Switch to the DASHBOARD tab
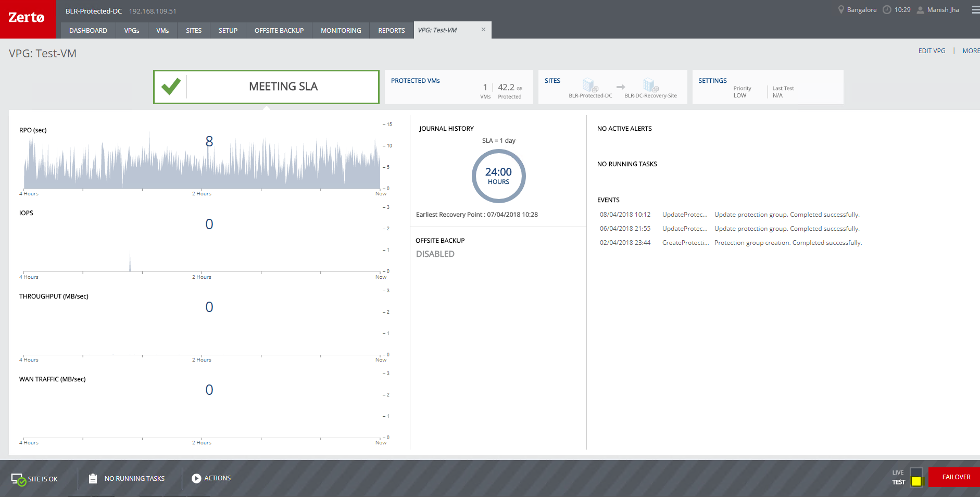Screen dimensions: 980x497 [x=88, y=31]
